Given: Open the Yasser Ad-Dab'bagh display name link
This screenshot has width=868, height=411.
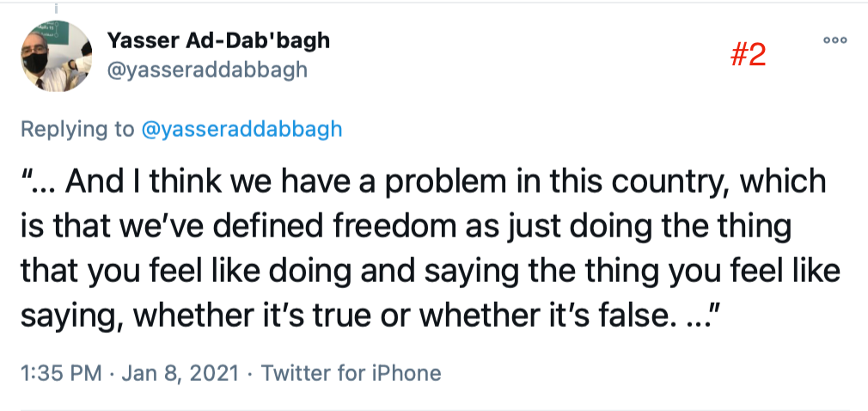Looking at the screenshot, I should 218,40.
